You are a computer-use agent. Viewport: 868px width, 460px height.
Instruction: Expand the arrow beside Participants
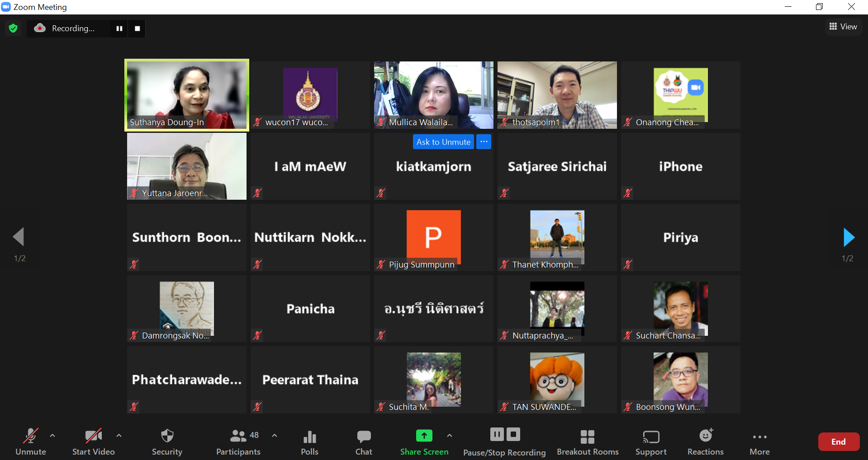pyautogui.click(x=275, y=436)
